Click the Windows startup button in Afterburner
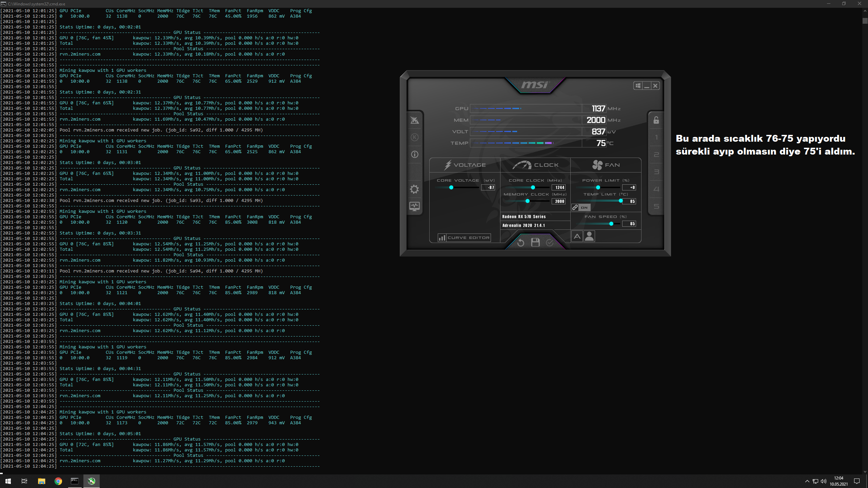The height and width of the screenshot is (488, 868). click(638, 86)
